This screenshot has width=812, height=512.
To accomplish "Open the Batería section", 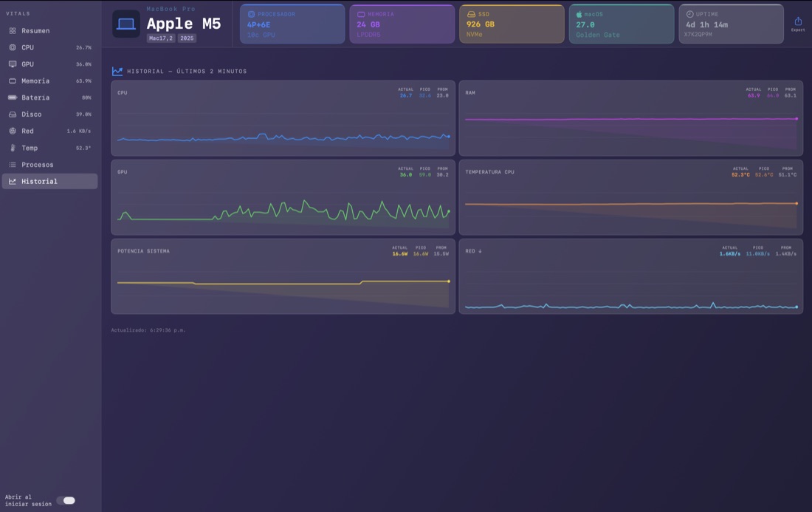I will point(49,98).
